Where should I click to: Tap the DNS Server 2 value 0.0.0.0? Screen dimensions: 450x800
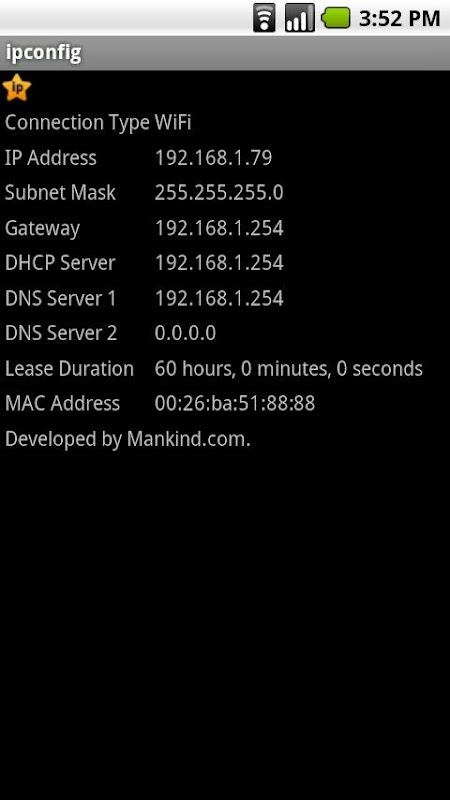[x=185, y=333]
